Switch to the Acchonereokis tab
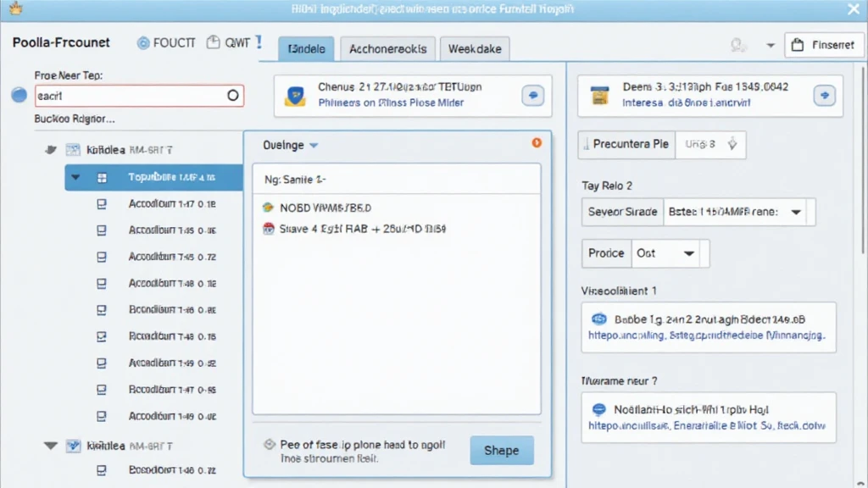Viewport: 868px width, 488px height. [x=387, y=48]
